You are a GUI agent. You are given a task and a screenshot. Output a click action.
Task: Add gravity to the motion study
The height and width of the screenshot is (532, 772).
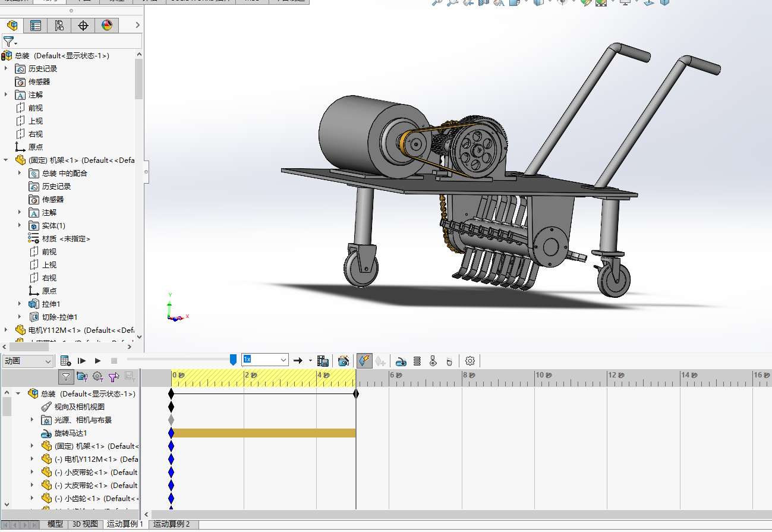[449, 361]
